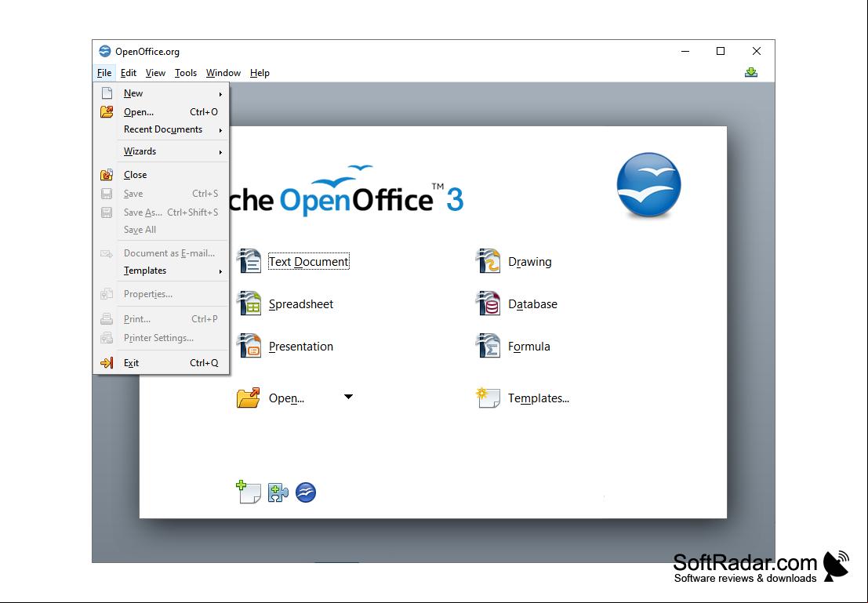Open the Tools menu

(x=186, y=73)
